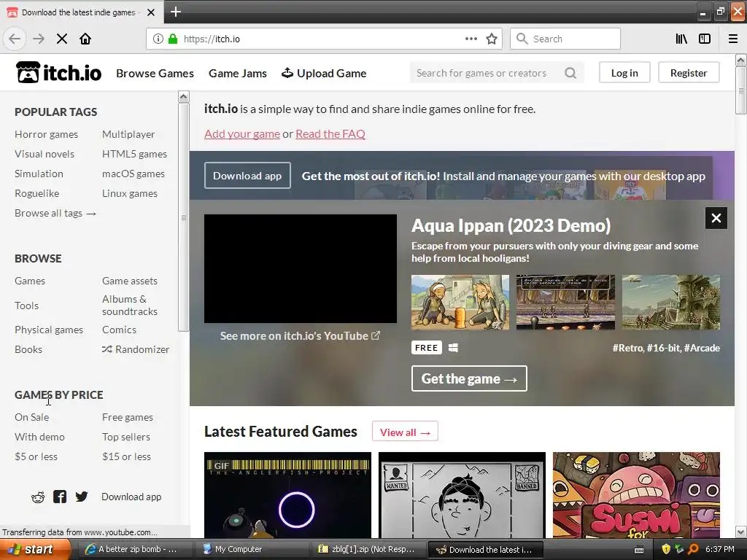Open the Randomizer link
This screenshot has width=747, height=560.
[x=136, y=349]
